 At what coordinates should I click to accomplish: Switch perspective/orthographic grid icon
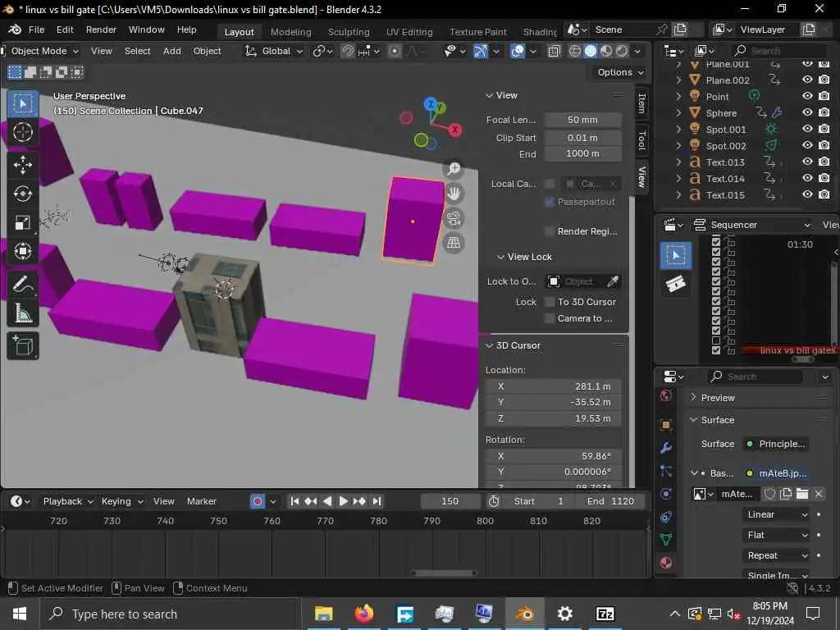[454, 243]
